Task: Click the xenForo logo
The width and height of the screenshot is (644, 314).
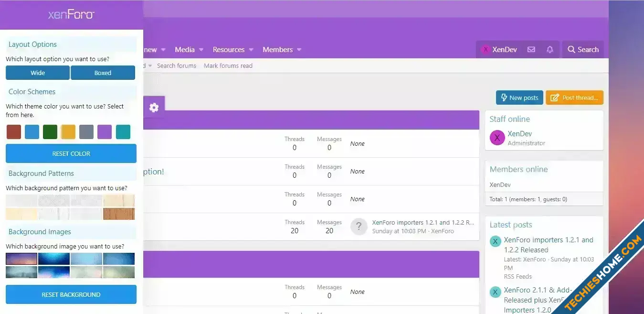Action: [71, 15]
